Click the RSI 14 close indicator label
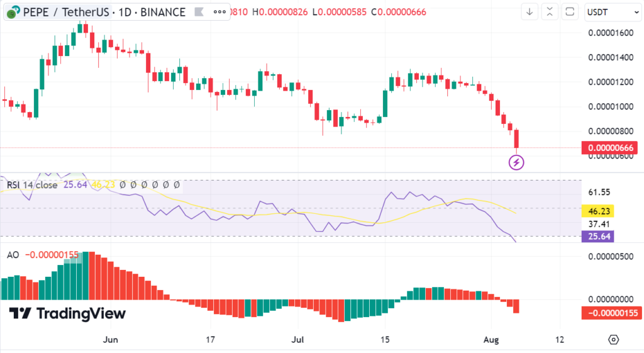This screenshot has width=644, height=353. 32,185
